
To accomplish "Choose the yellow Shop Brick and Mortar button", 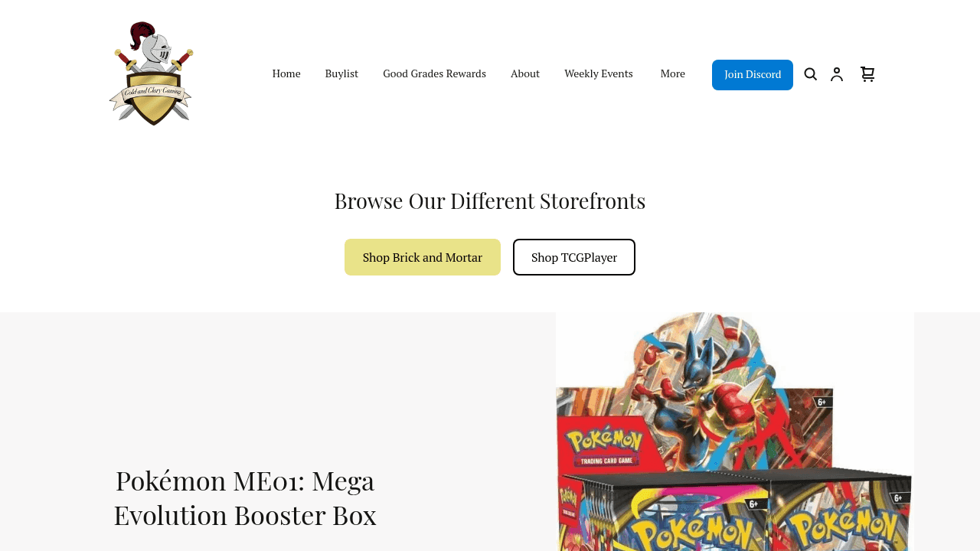I will (423, 257).
